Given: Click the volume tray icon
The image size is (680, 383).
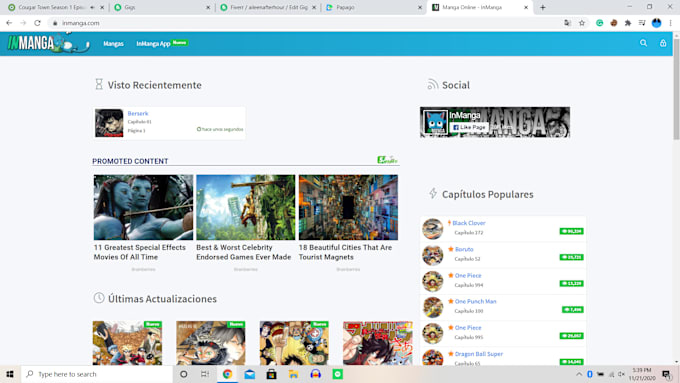Looking at the screenshot, I should [621, 374].
